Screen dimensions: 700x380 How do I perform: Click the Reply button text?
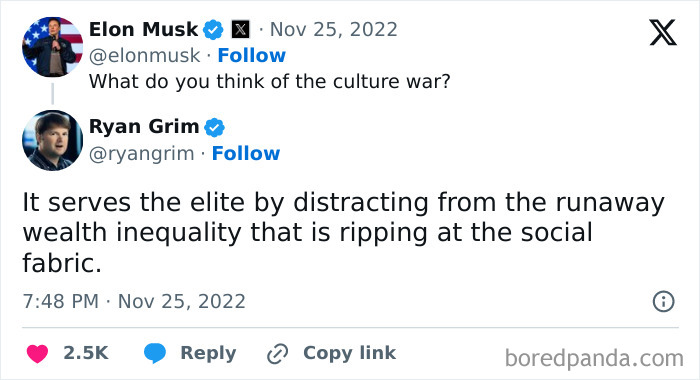coord(208,353)
